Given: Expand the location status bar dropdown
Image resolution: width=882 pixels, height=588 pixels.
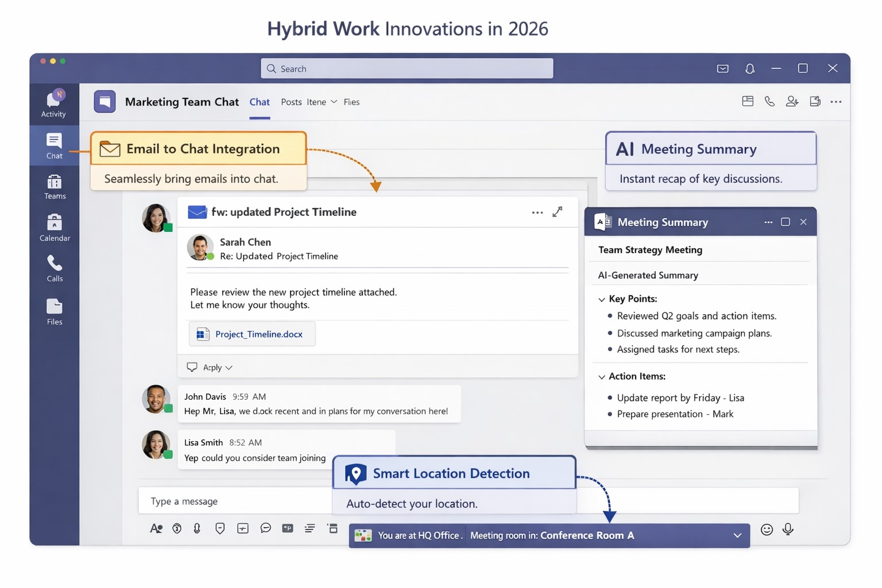Looking at the screenshot, I should coord(737,536).
